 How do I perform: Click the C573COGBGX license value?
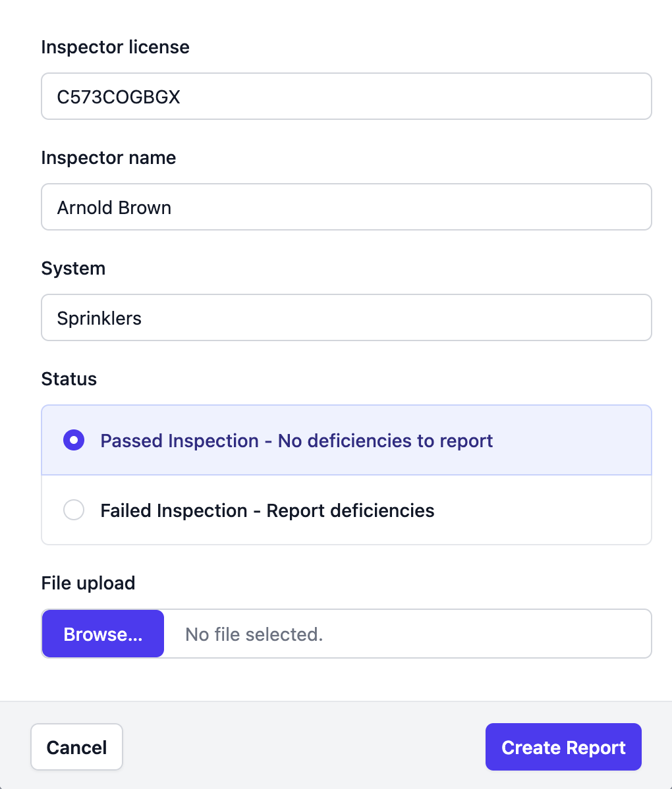(x=119, y=97)
